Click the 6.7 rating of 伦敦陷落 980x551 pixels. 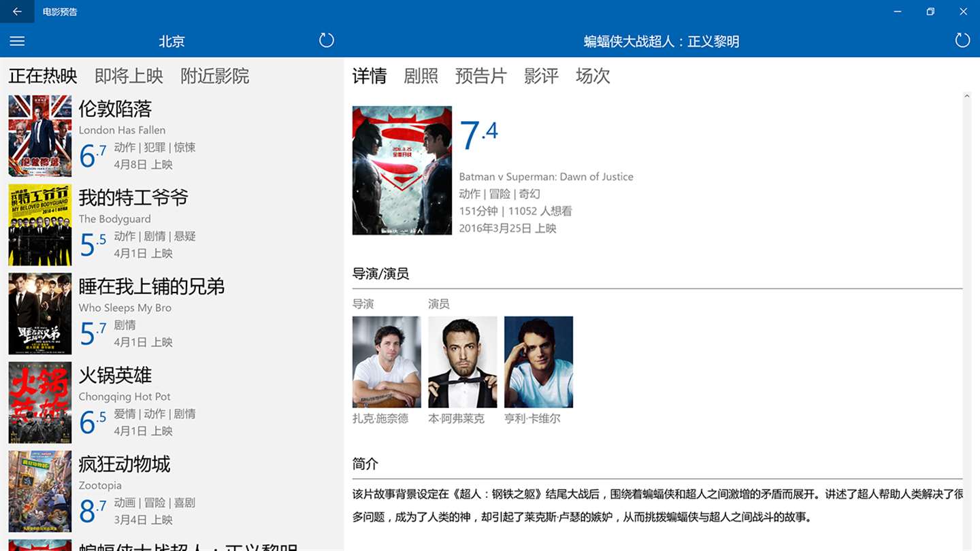[93, 155]
